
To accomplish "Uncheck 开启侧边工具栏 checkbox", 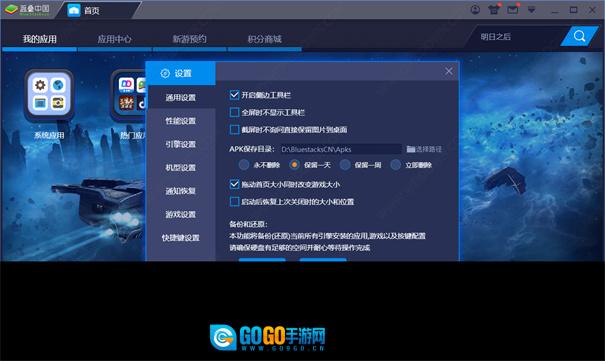I will pyautogui.click(x=234, y=95).
